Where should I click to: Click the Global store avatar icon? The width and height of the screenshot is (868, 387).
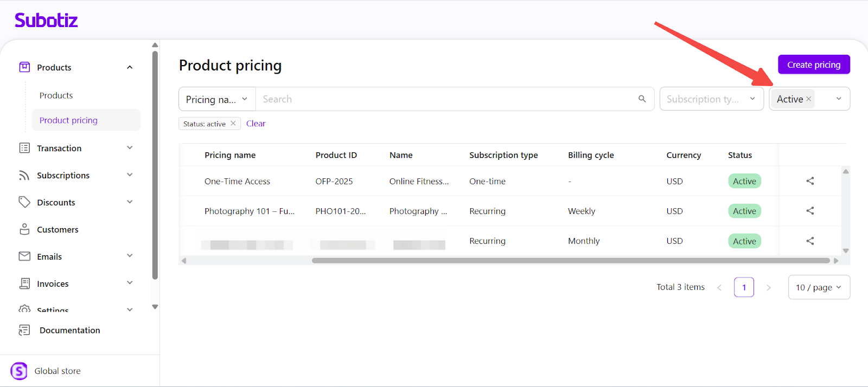(19, 371)
